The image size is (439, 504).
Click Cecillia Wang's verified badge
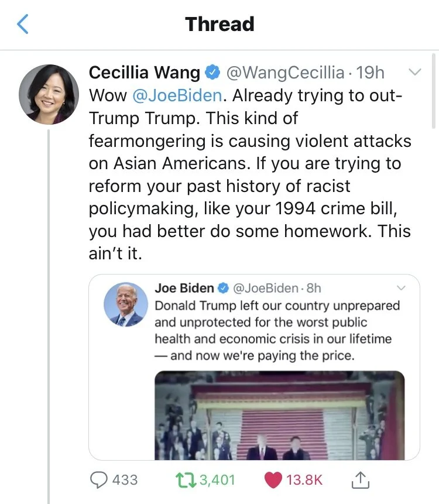(212, 73)
